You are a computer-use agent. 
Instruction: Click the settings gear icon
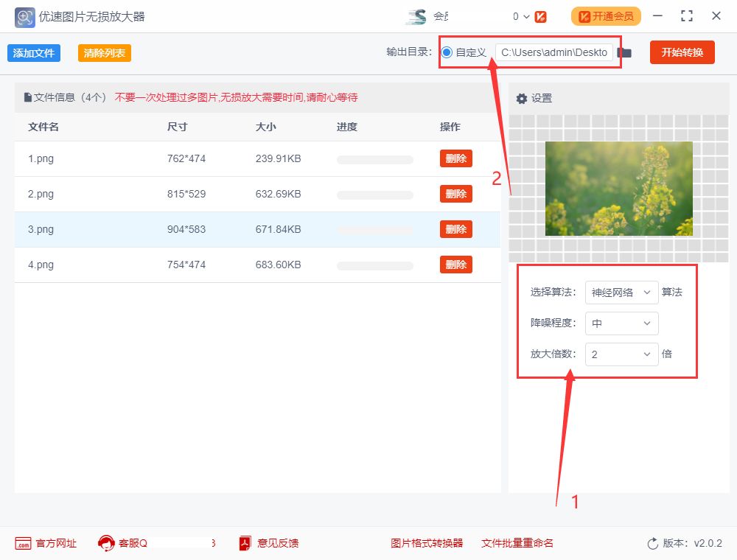[521, 98]
